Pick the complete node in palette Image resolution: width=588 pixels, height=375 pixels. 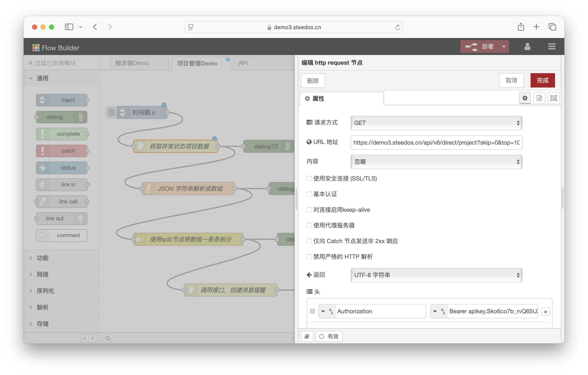(x=61, y=134)
